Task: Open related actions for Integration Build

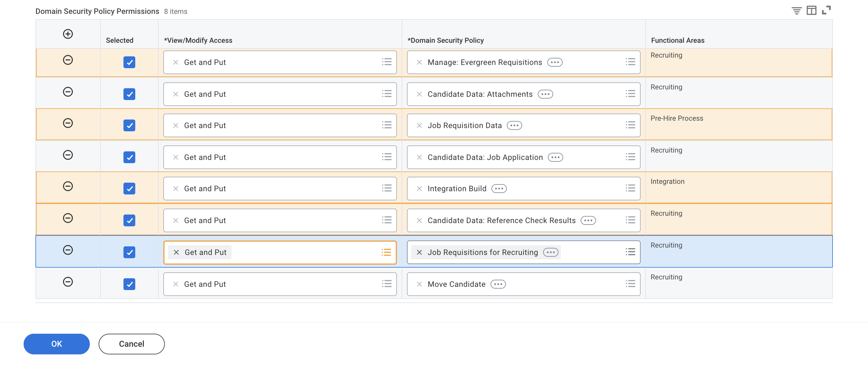Action: (499, 189)
